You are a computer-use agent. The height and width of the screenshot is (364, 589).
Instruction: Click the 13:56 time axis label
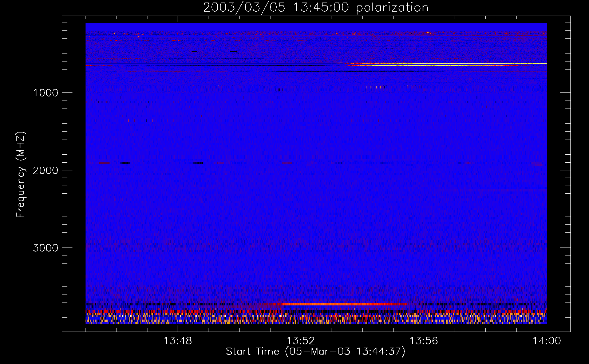(x=424, y=341)
